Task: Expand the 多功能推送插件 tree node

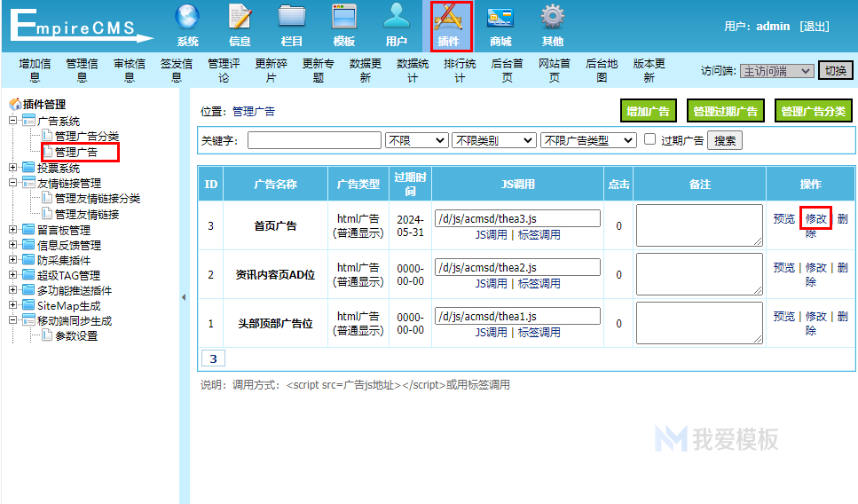Action: 12,289
